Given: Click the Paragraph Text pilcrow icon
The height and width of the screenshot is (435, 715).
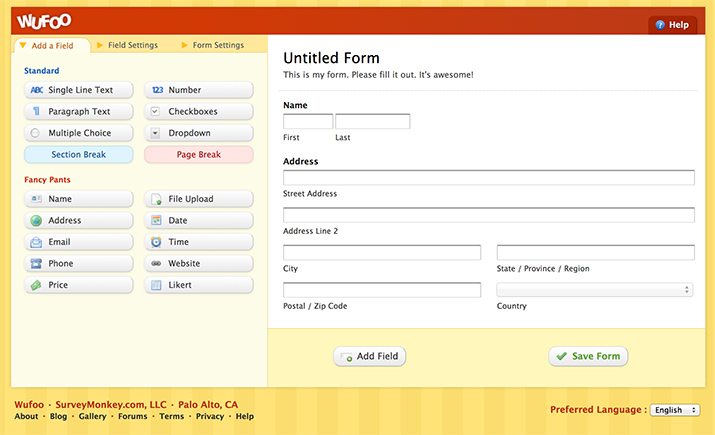Looking at the screenshot, I should (x=36, y=111).
